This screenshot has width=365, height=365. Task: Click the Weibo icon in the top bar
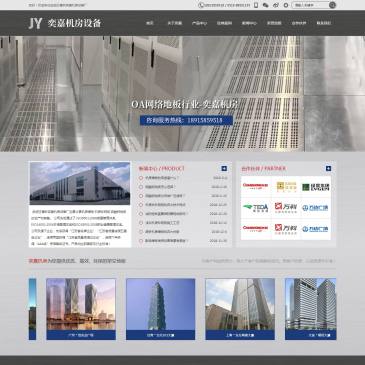[x=276, y=5]
